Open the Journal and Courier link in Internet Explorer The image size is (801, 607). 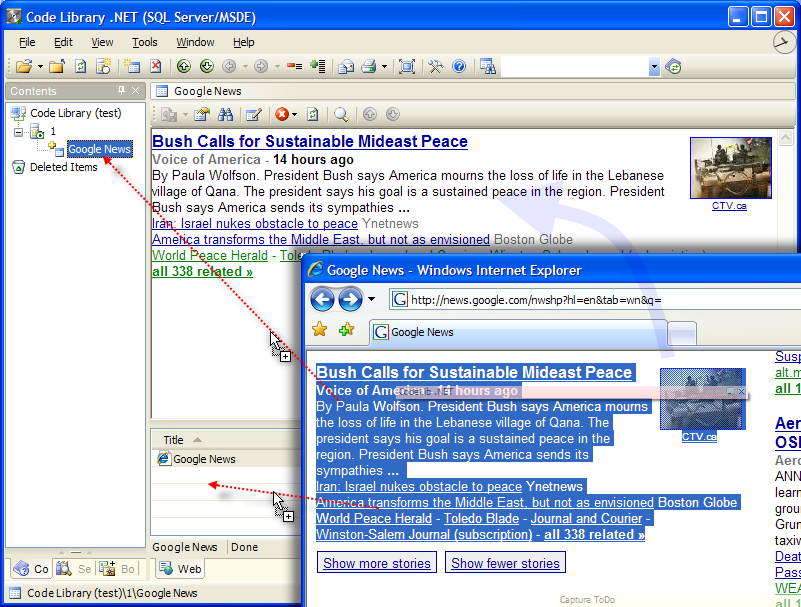click(586, 518)
